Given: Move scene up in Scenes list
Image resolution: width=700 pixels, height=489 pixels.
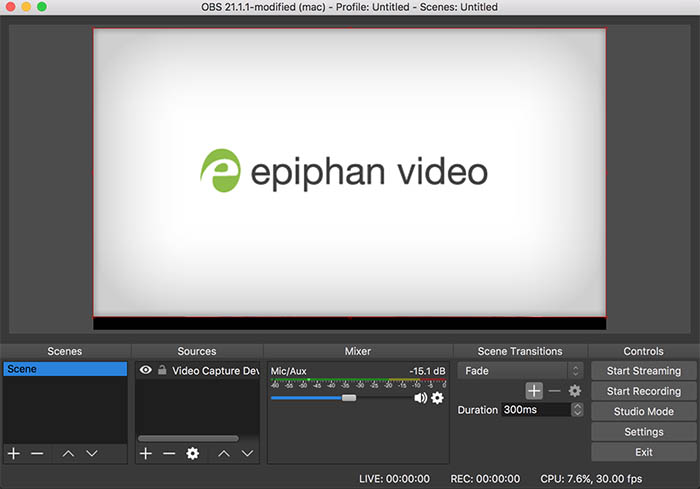Looking at the screenshot, I should click(68, 454).
